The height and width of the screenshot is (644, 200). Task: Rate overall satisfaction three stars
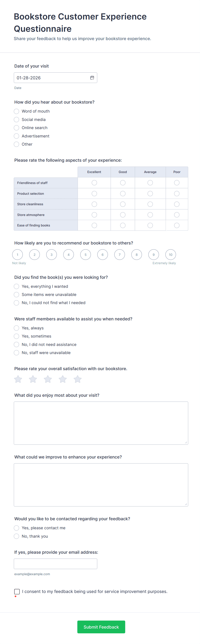(x=48, y=379)
